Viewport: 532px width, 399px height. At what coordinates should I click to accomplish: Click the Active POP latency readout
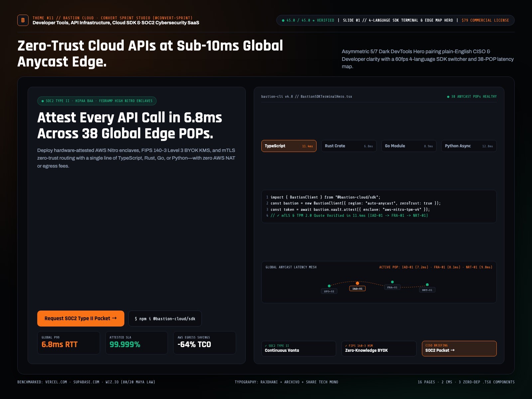436,267
